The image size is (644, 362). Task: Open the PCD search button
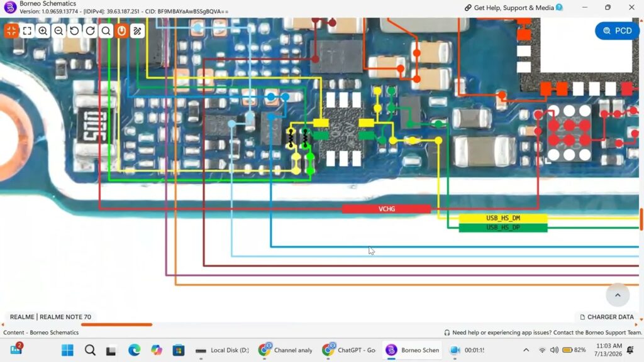[618, 31]
